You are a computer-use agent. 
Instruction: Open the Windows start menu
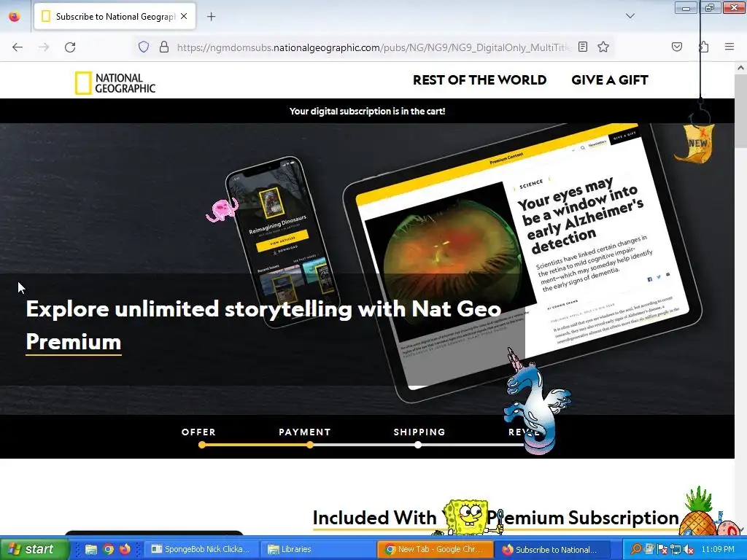pyautogui.click(x=34, y=549)
